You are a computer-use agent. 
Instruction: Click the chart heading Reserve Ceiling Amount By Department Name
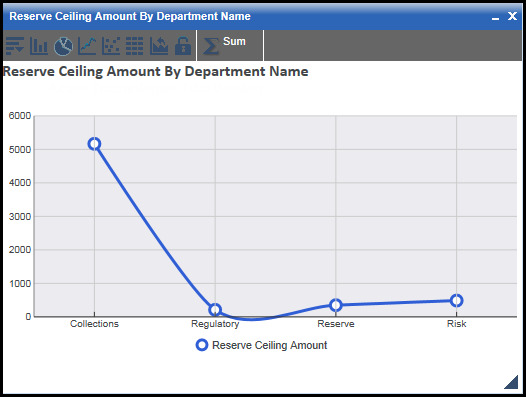[155, 71]
